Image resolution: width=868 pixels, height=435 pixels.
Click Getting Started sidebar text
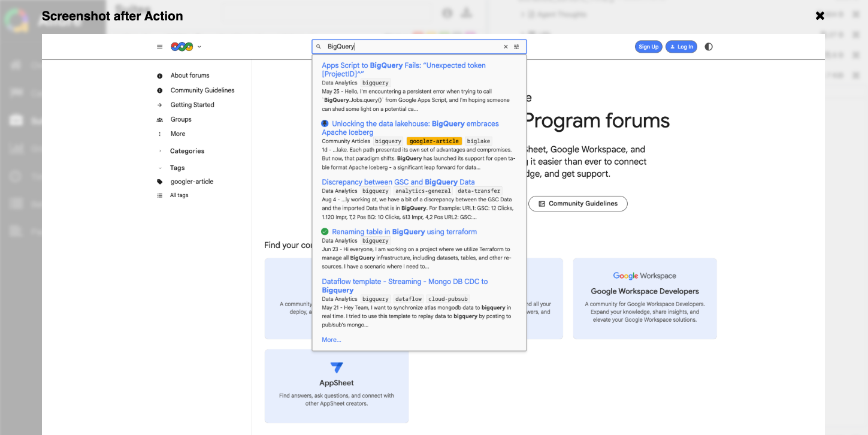click(x=192, y=105)
